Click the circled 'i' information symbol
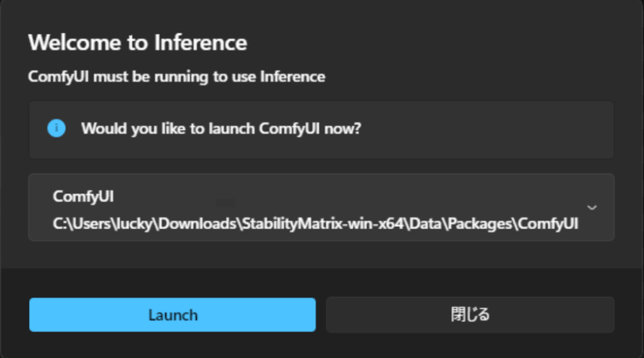Viewport: 644px width, 358px height. point(57,129)
